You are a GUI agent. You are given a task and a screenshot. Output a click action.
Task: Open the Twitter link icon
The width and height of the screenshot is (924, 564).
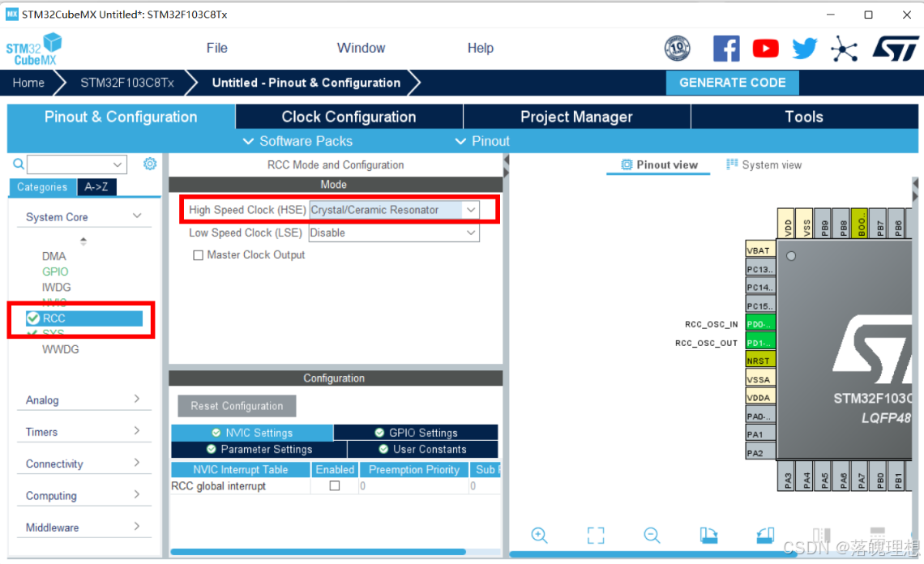tap(804, 49)
